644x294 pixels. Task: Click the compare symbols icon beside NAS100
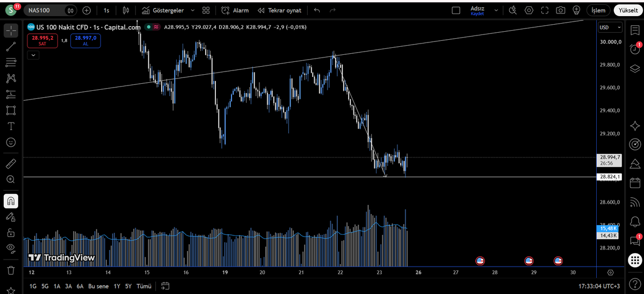tap(71, 10)
